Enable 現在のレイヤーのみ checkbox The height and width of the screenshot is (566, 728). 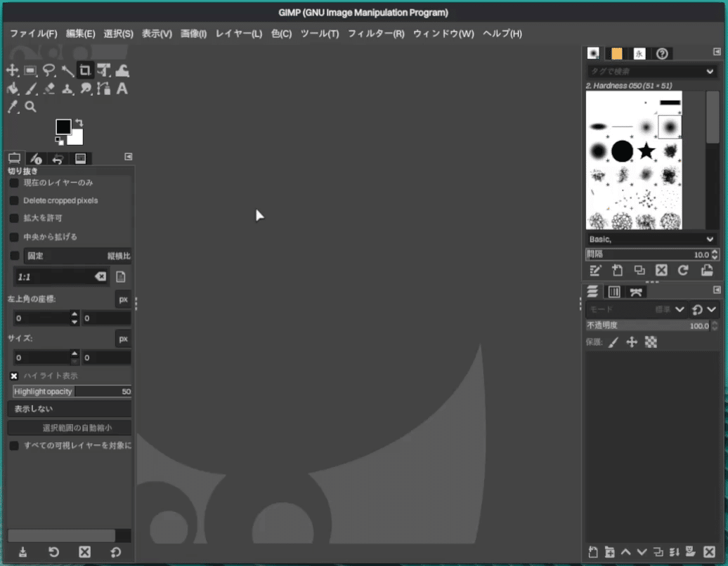tap(14, 183)
